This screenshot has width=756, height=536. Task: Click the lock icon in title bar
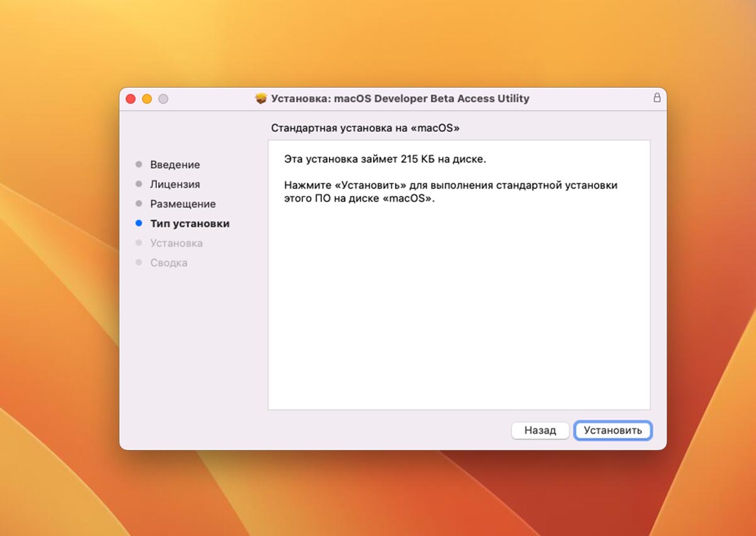tap(657, 98)
